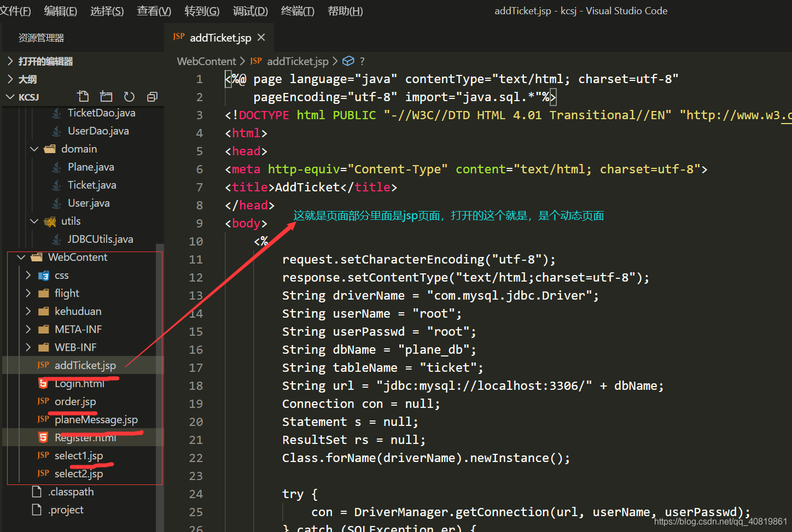Close the addTicket.jsp editor tab

click(x=261, y=37)
